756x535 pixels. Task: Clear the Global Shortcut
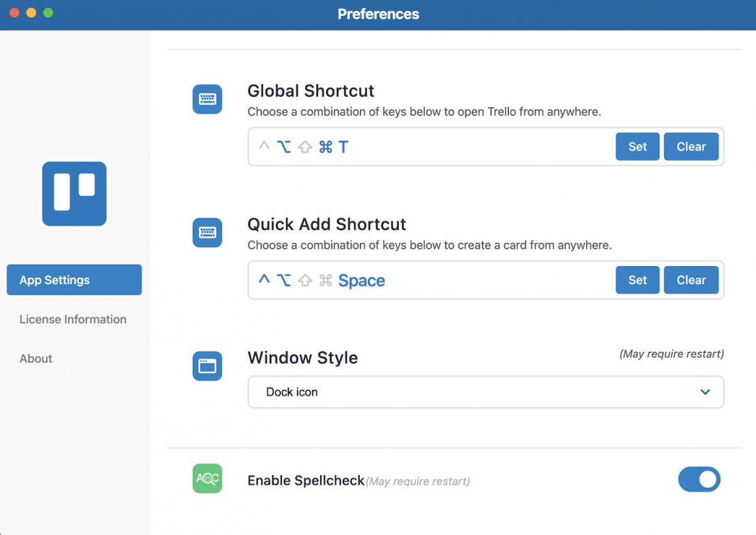(x=691, y=146)
